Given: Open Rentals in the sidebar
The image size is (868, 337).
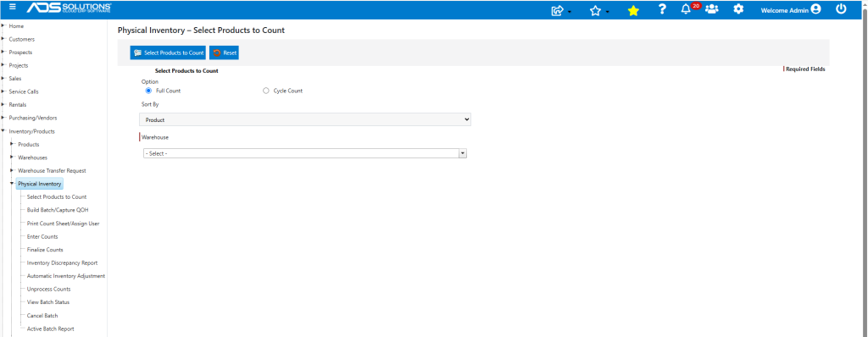Looking at the screenshot, I should tap(18, 105).
